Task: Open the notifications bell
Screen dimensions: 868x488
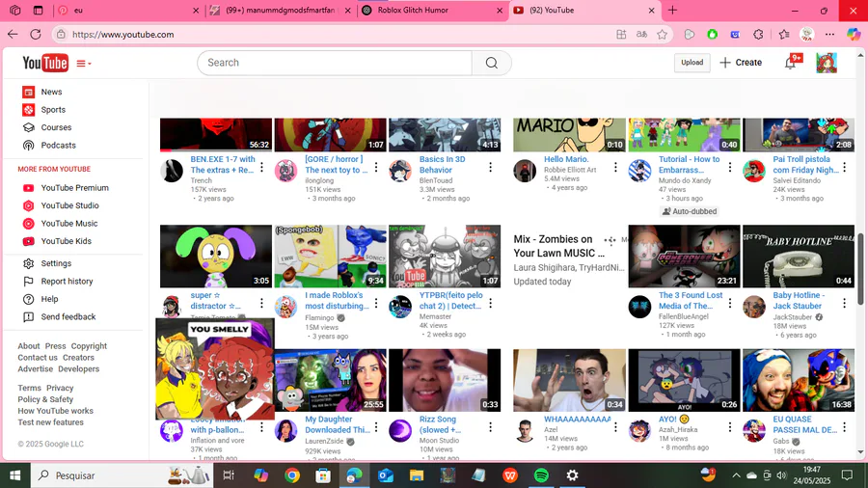Action: click(791, 63)
